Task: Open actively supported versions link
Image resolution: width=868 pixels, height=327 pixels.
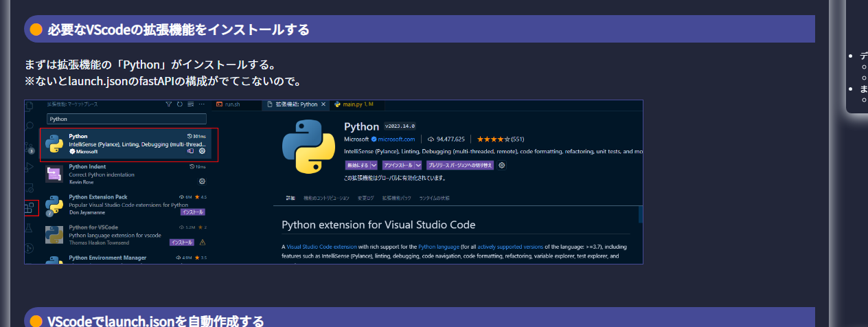Action: [x=511, y=247]
